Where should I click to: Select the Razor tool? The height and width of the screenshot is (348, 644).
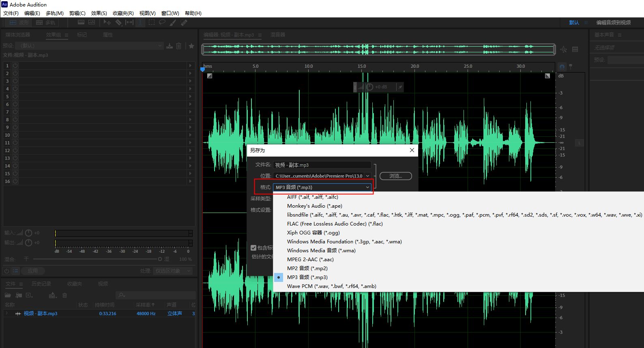tap(118, 22)
